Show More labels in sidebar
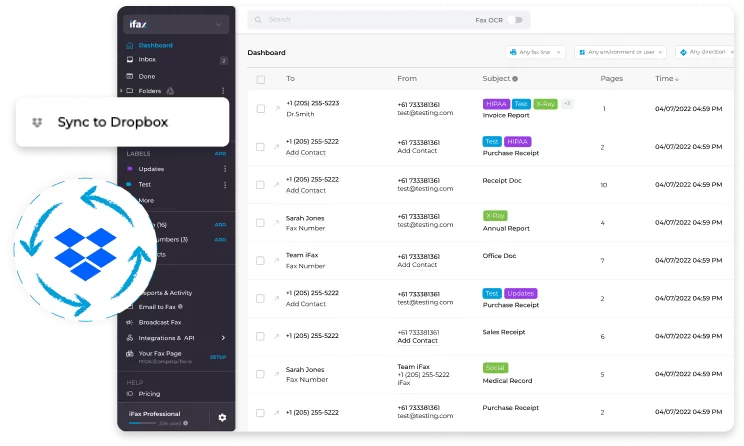 [146, 201]
